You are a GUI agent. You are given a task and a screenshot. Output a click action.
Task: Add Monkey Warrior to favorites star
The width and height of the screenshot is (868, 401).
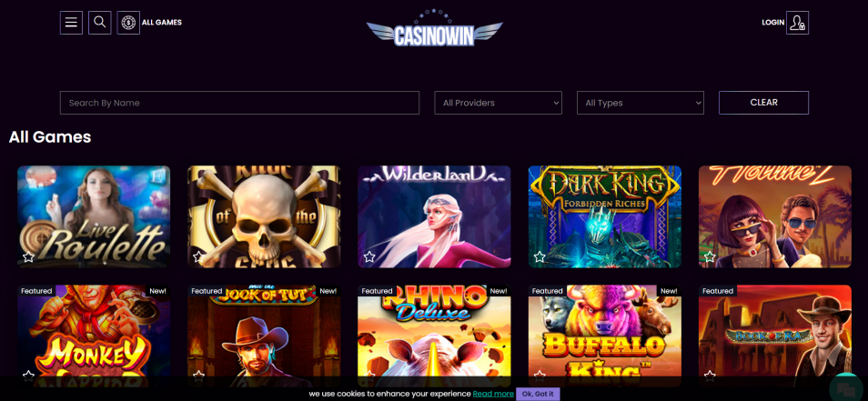tap(29, 376)
